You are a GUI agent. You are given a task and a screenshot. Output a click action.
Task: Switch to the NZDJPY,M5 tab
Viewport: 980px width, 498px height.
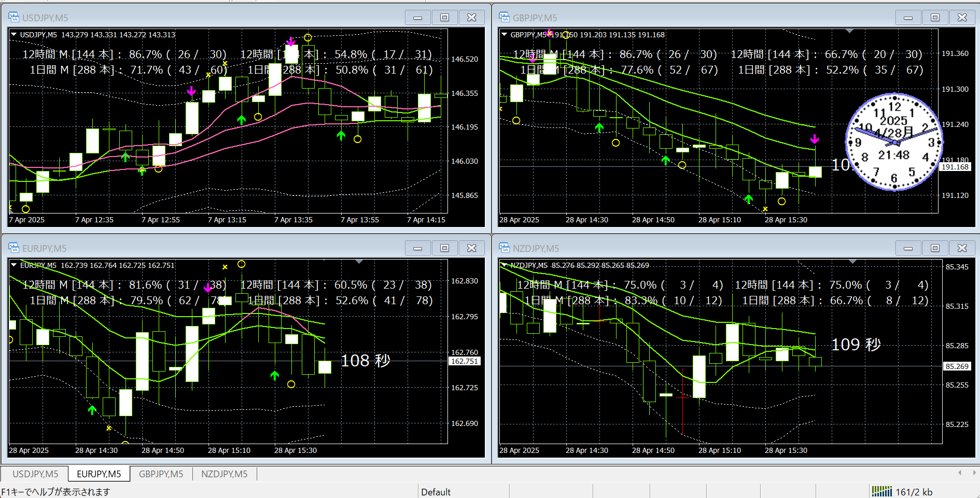point(225,474)
